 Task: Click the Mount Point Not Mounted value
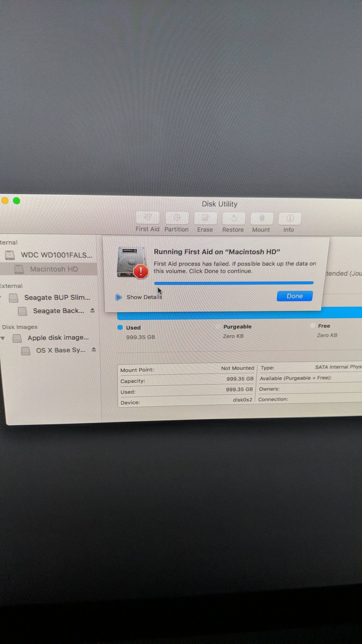[238, 368]
